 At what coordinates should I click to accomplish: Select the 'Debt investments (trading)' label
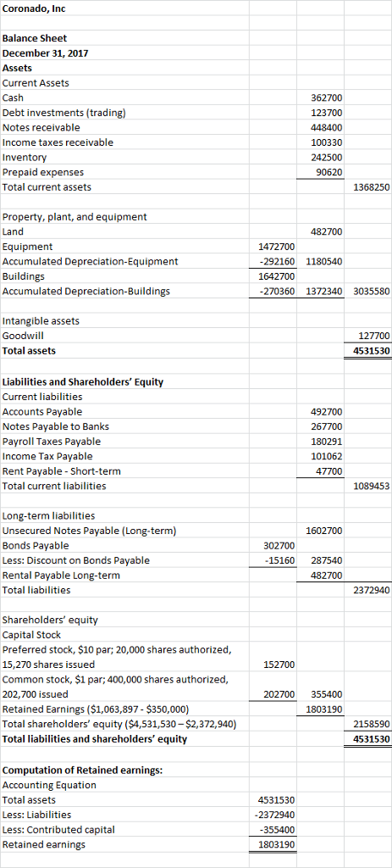64,113
